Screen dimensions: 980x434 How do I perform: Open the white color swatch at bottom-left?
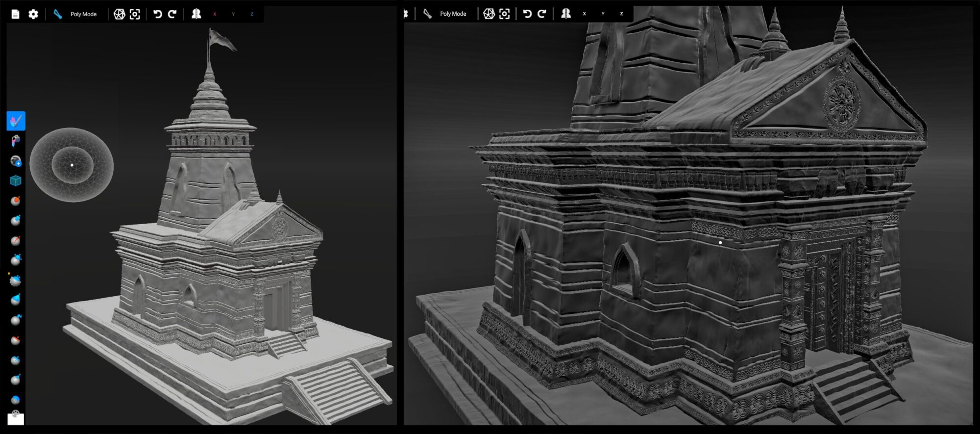click(16, 419)
